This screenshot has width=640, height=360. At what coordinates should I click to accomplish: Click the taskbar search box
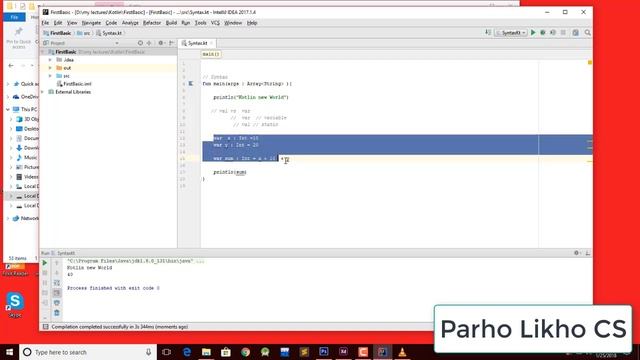click(88, 352)
